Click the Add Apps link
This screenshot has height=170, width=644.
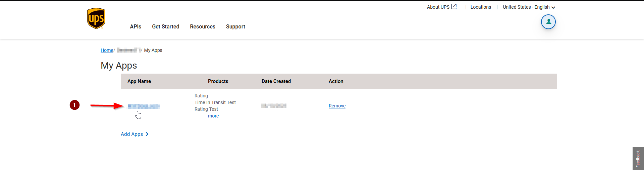click(132, 134)
